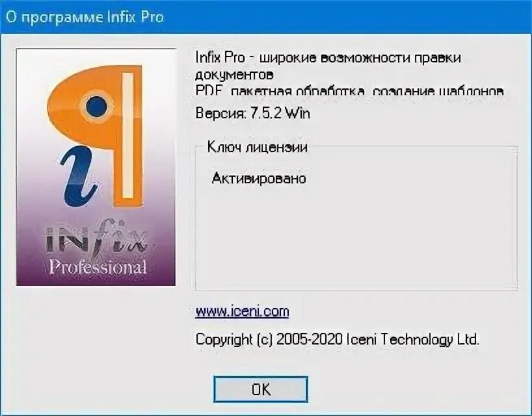Open the www.iceni.com link

[242, 311]
